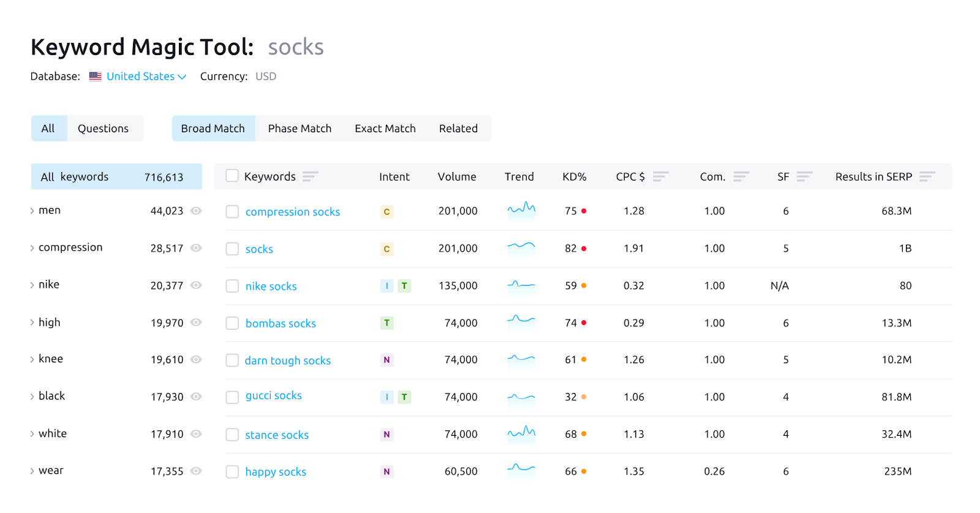
Task: Open the United States database dropdown
Action: pos(146,77)
